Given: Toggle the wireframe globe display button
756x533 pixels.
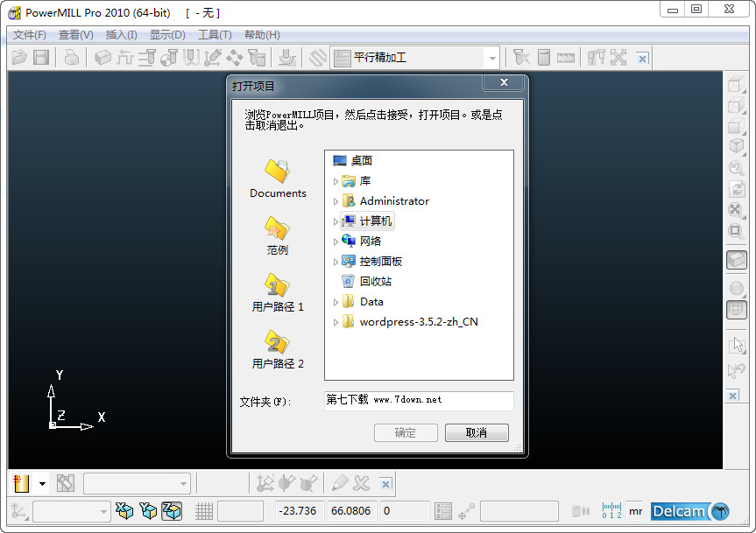Looking at the screenshot, I should click(x=736, y=309).
